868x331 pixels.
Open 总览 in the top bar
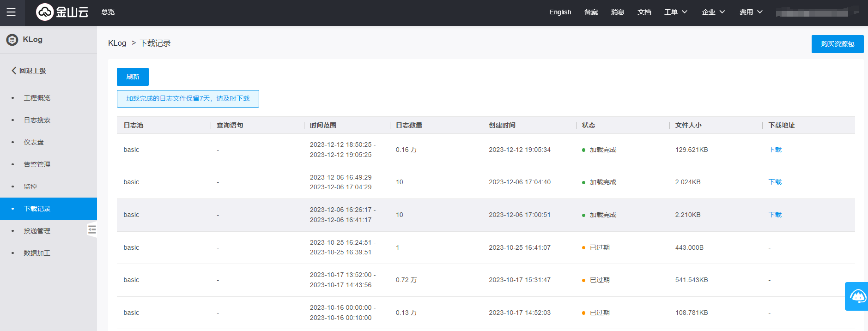pos(108,12)
